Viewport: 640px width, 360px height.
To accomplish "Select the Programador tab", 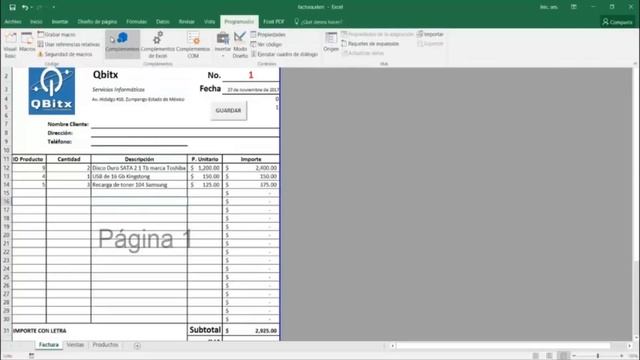I will click(239, 22).
